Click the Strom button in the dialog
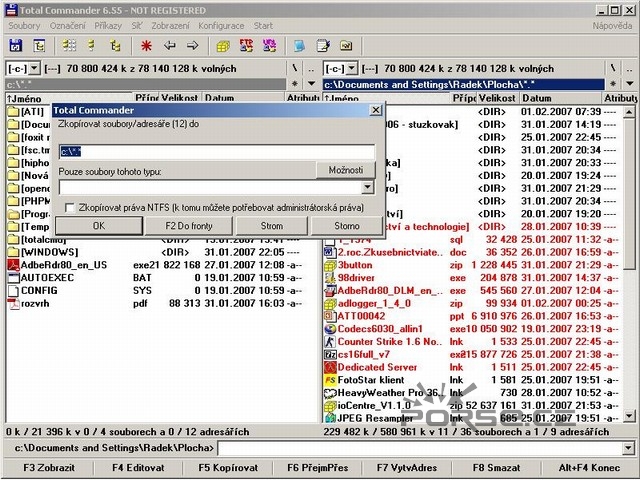The image size is (640, 480). [x=272, y=226]
